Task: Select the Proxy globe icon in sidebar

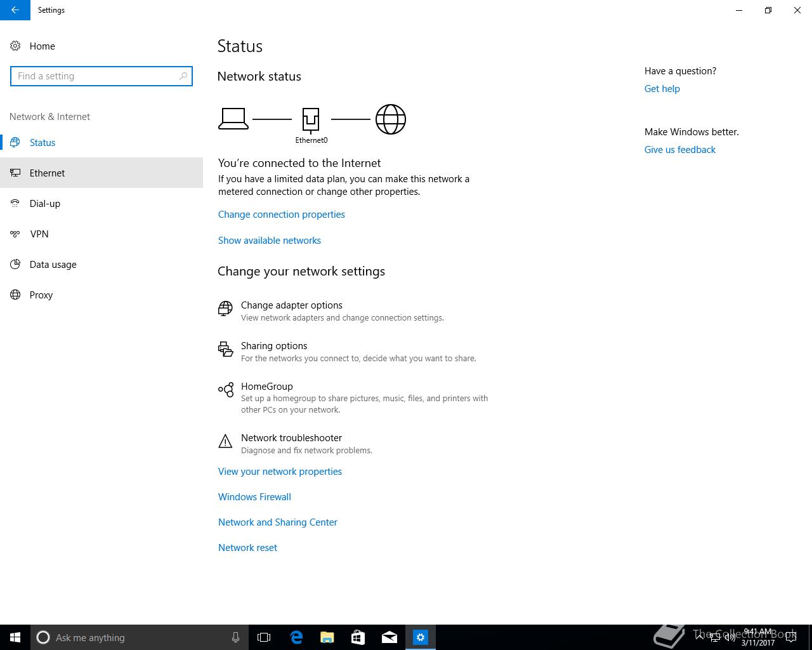Action: 15,295
